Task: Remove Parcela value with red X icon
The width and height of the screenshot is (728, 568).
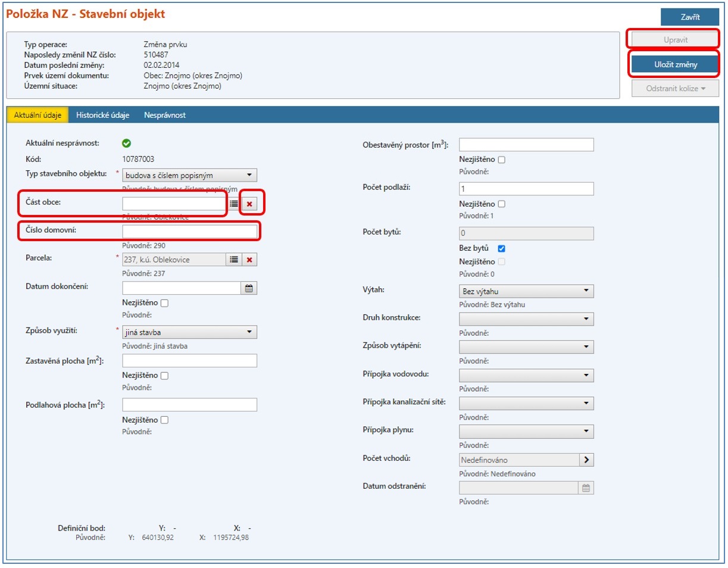Action: [249, 260]
